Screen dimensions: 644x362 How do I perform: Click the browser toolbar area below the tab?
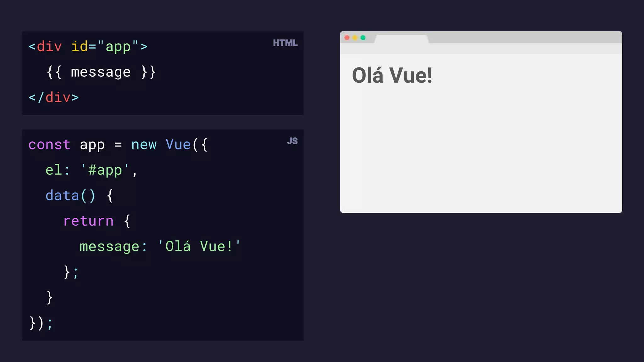[481, 48]
